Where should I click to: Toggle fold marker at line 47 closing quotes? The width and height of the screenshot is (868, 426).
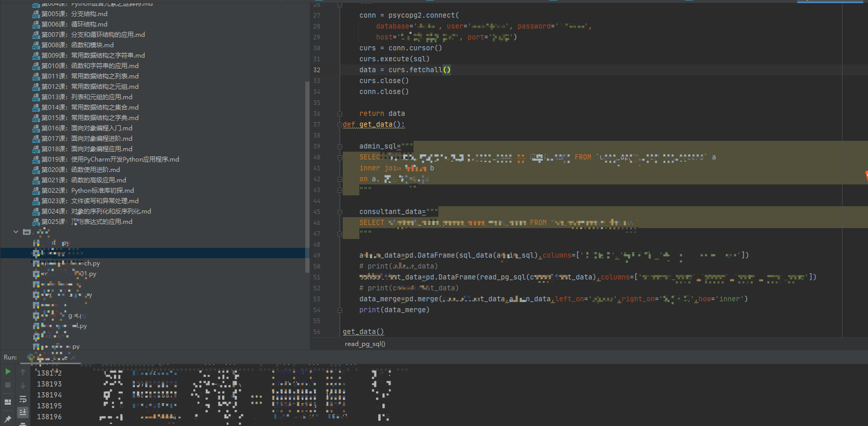pyautogui.click(x=340, y=233)
